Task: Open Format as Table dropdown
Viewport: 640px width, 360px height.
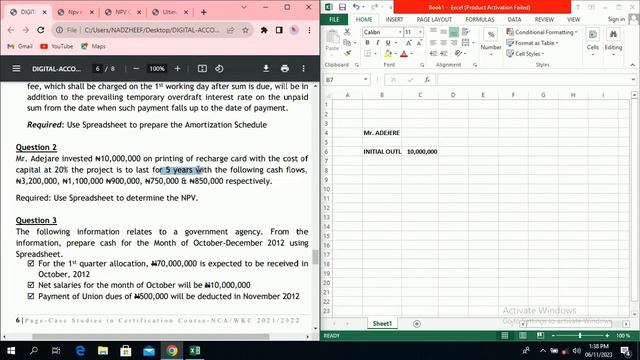Action: tap(532, 43)
